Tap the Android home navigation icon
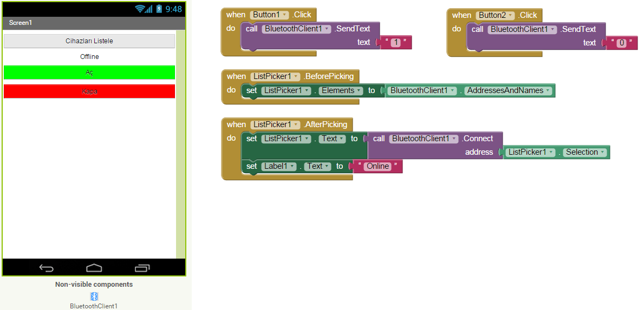Screen dimensions: 644x310 coord(94,268)
